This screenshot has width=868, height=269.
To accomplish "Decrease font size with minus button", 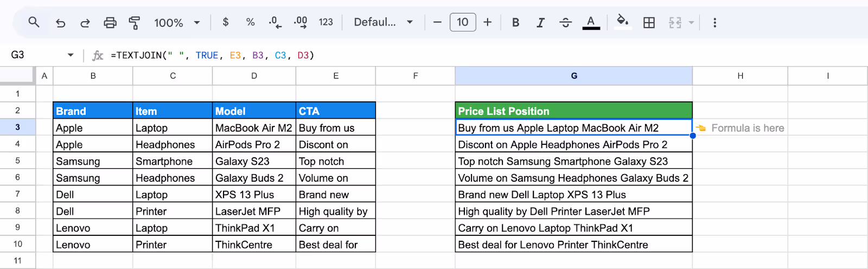I will [x=437, y=22].
